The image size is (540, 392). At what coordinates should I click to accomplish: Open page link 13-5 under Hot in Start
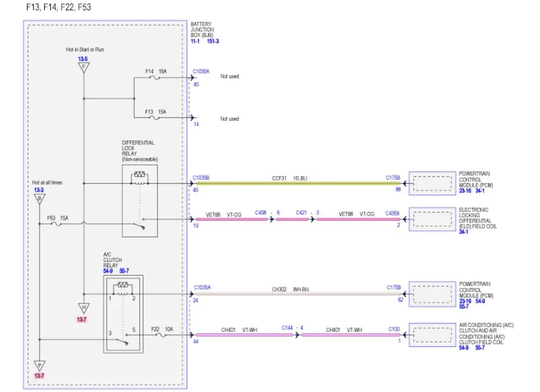pos(83,59)
